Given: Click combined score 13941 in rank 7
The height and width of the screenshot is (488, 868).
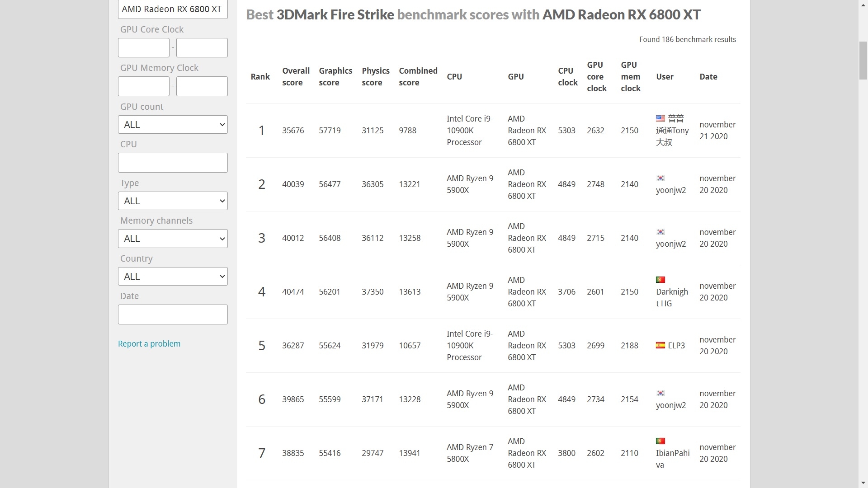Looking at the screenshot, I should coord(410,453).
